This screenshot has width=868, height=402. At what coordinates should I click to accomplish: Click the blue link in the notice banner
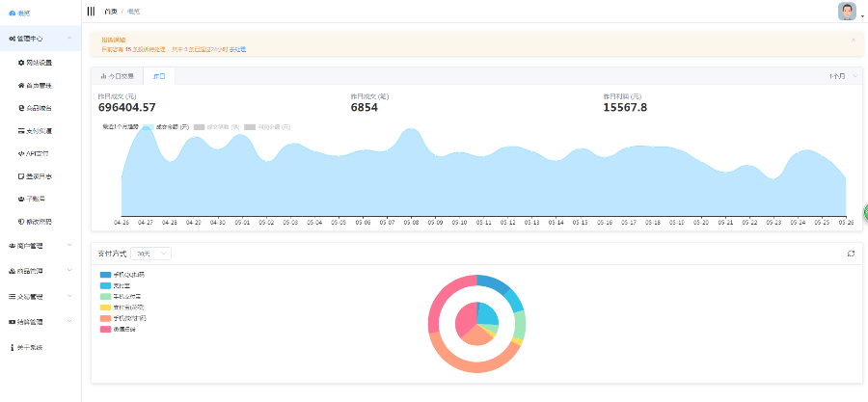(x=237, y=49)
